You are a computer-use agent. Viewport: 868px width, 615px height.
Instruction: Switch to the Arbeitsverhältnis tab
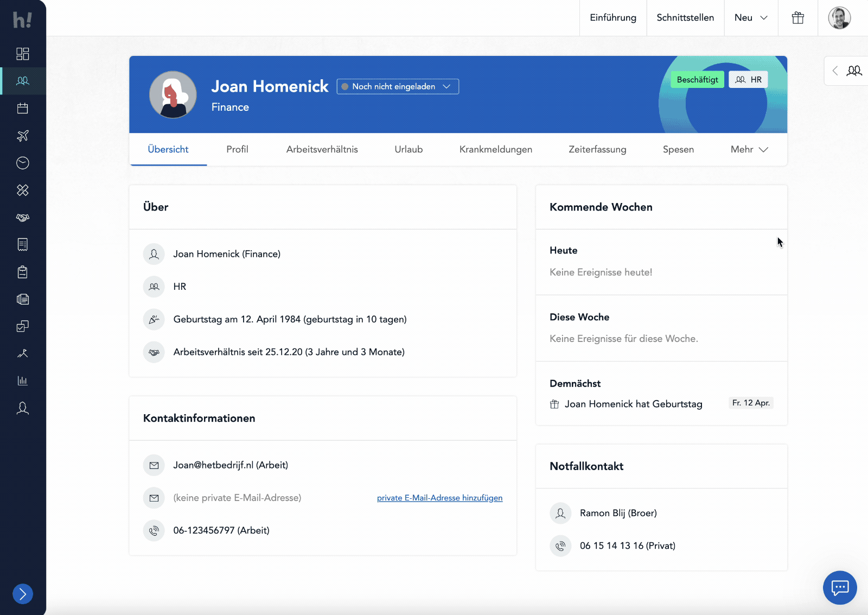(x=322, y=150)
